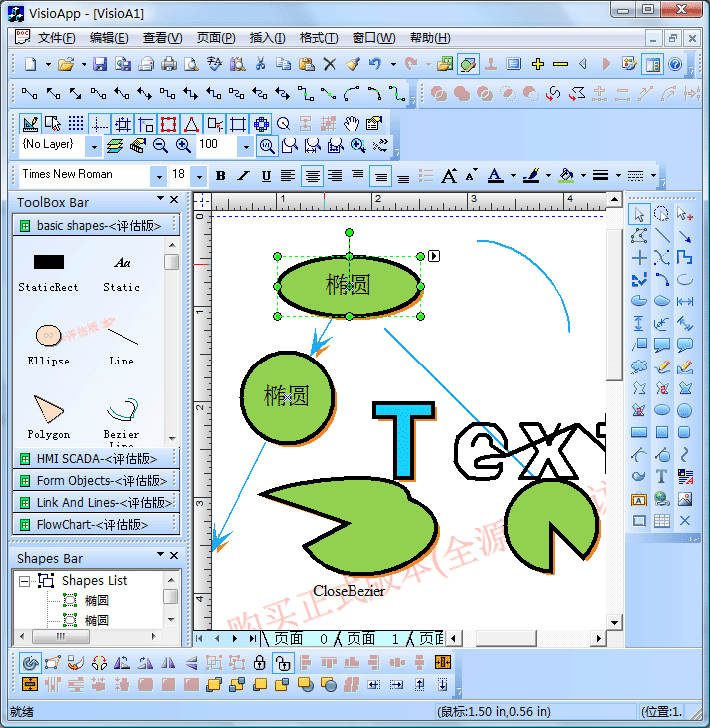Toggle Bold text formatting
This screenshot has height=728, width=710.
click(x=220, y=176)
